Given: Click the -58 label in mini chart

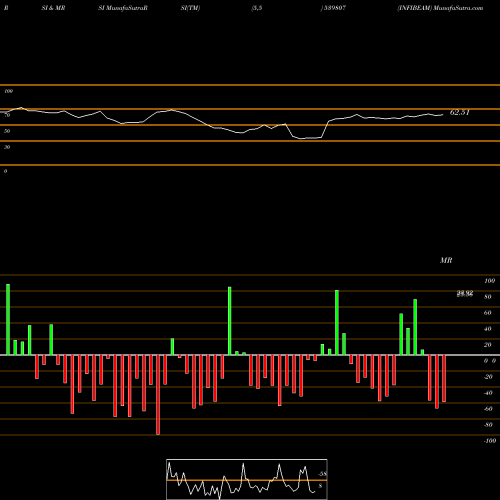Looking at the screenshot, I should tap(322, 474).
